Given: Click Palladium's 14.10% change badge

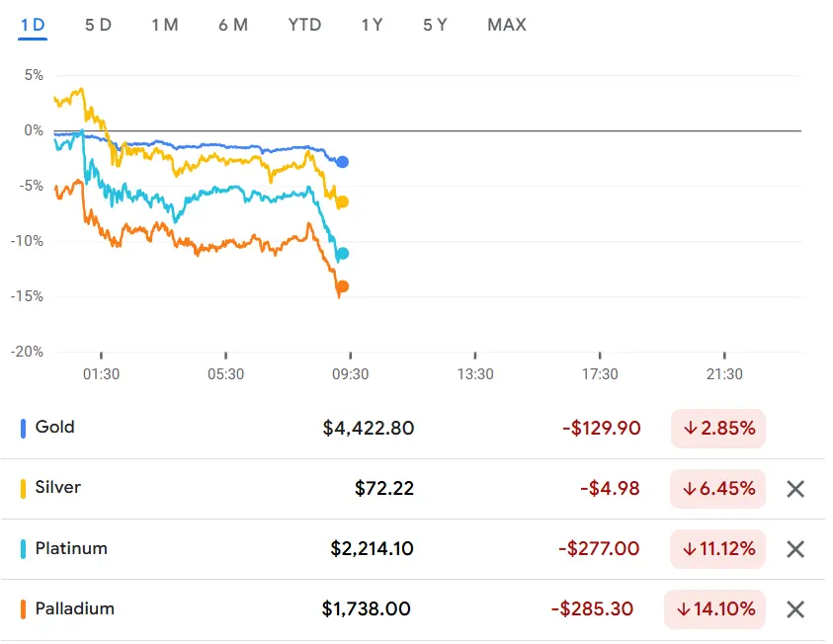Looking at the screenshot, I should [x=715, y=609].
